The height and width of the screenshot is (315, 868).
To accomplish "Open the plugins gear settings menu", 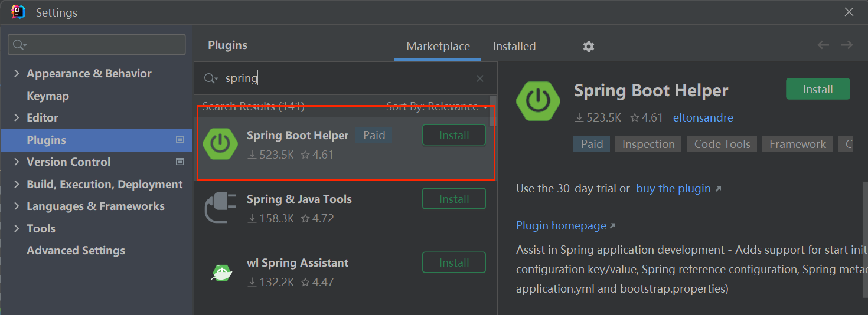I will point(588,47).
